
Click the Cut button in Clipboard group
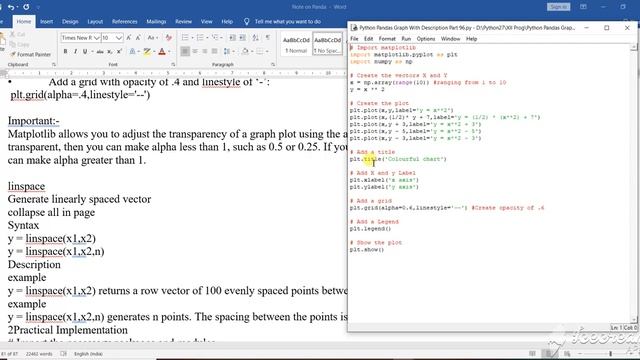(18, 35)
